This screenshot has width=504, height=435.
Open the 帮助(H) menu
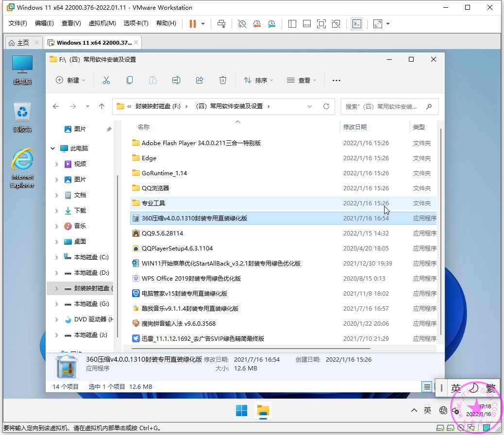pyautogui.click(x=166, y=23)
